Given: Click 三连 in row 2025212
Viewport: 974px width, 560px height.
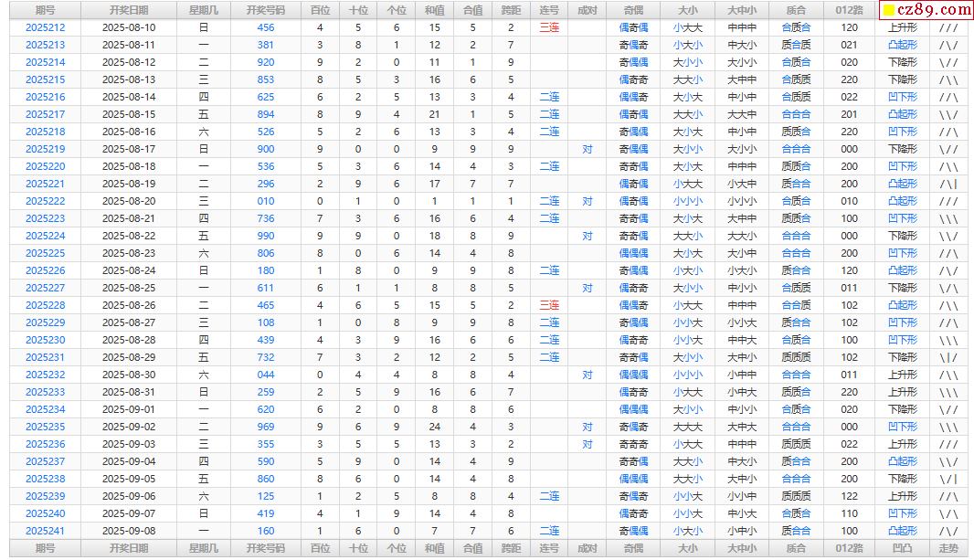Looking at the screenshot, I should (x=549, y=27).
